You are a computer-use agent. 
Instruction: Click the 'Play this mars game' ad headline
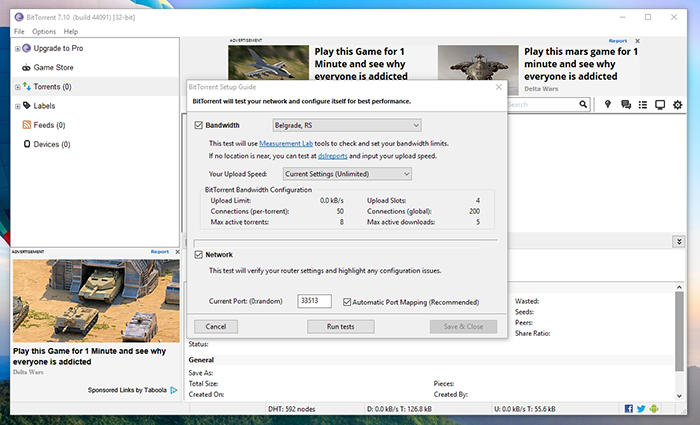click(x=581, y=64)
